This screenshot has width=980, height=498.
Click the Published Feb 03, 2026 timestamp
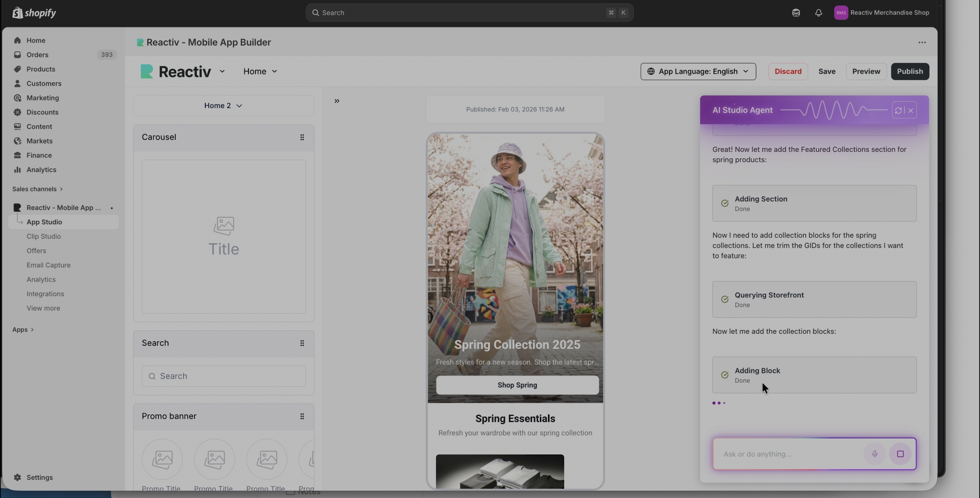[x=515, y=110]
